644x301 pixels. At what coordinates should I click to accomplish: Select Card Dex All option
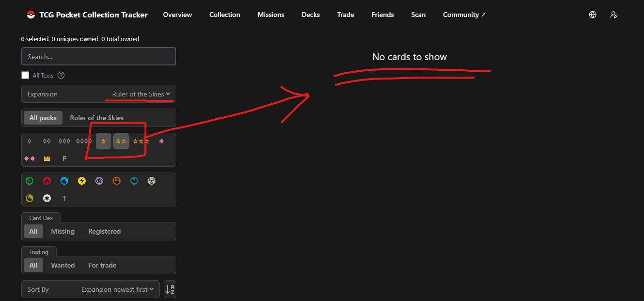tap(33, 231)
